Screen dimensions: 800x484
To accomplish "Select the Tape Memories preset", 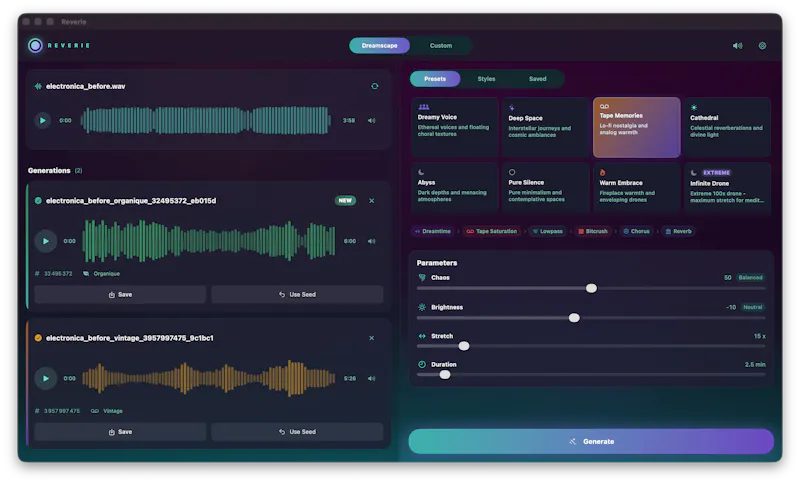I will pyautogui.click(x=636, y=127).
